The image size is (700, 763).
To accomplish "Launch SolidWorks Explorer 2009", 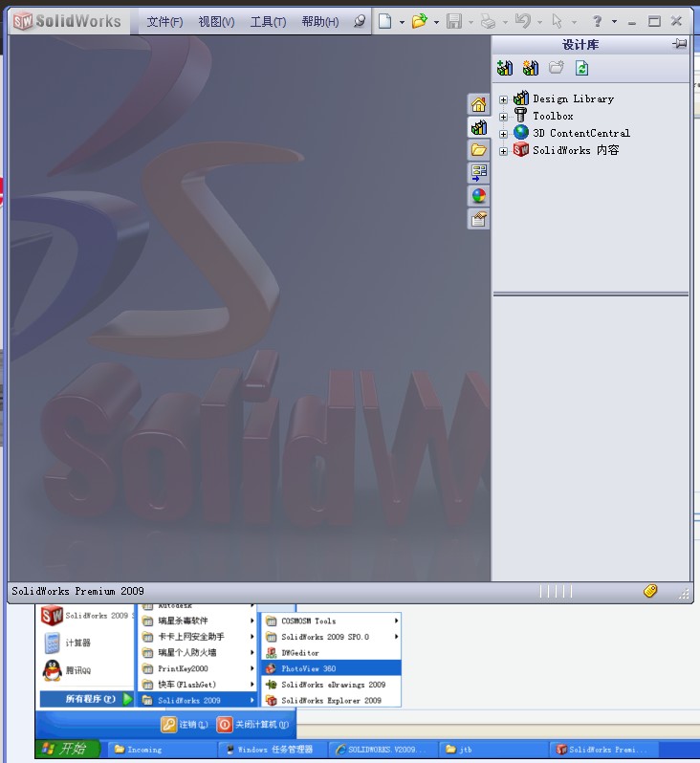I will [x=332, y=701].
